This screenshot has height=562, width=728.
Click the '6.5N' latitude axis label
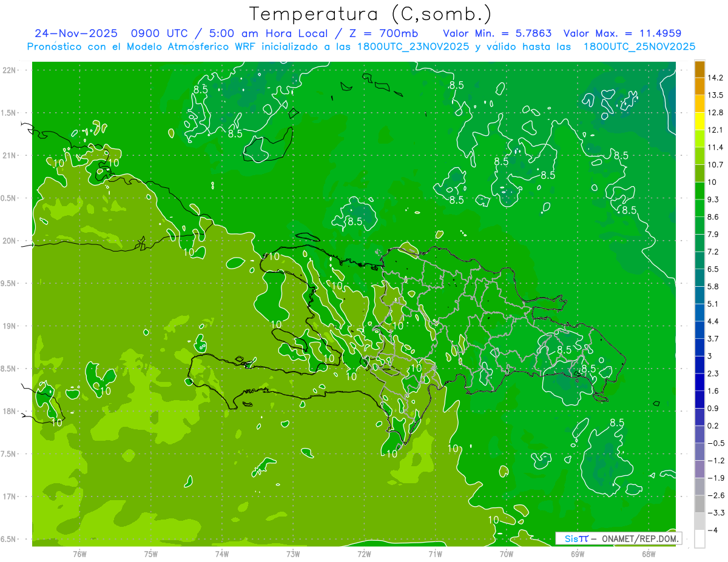click(x=9, y=540)
